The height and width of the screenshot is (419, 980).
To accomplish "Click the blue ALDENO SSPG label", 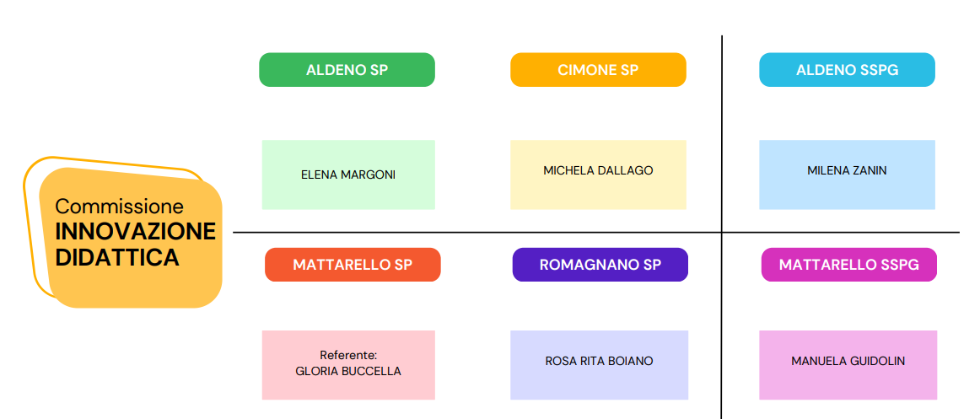I will click(847, 69).
